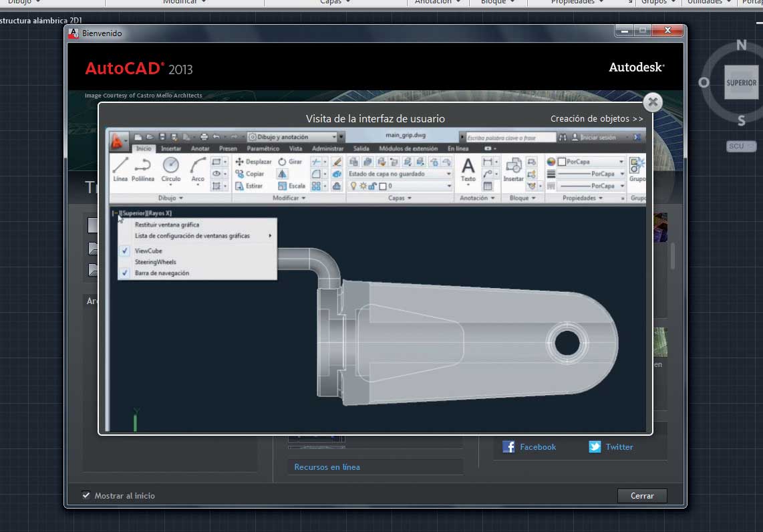Open the Estado de capa no guardado dropdown

(400, 174)
